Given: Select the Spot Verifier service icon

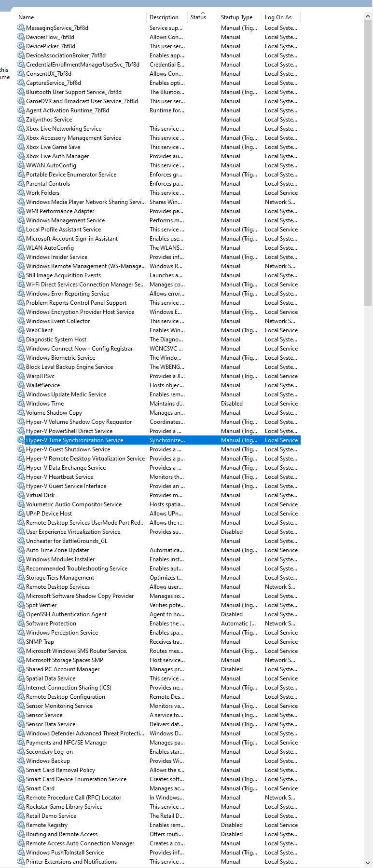Looking at the screenshot, I should (x=21, y=605).
